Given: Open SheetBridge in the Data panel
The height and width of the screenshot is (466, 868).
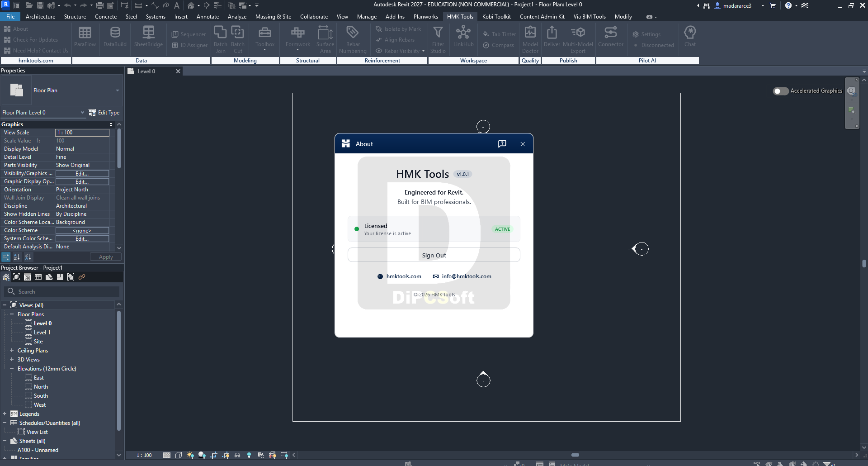Looking at the screenshot, I should coord(148,37).
